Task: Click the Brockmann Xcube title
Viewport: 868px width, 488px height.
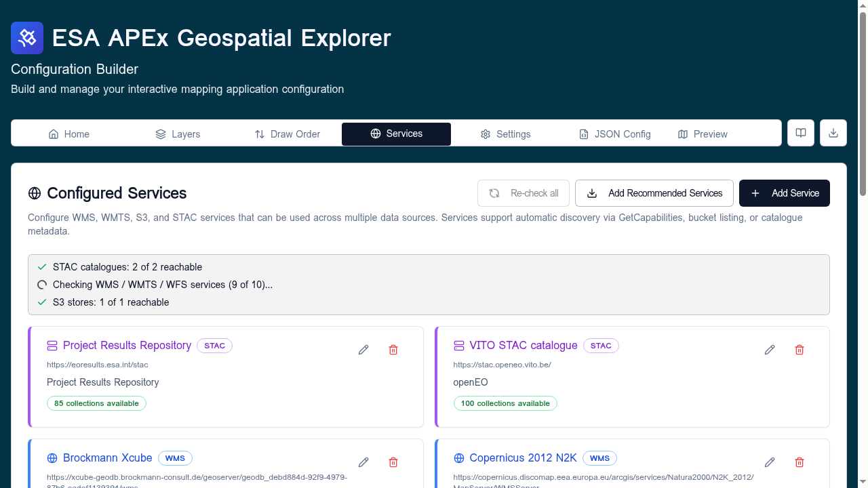Action: [108, 458]
